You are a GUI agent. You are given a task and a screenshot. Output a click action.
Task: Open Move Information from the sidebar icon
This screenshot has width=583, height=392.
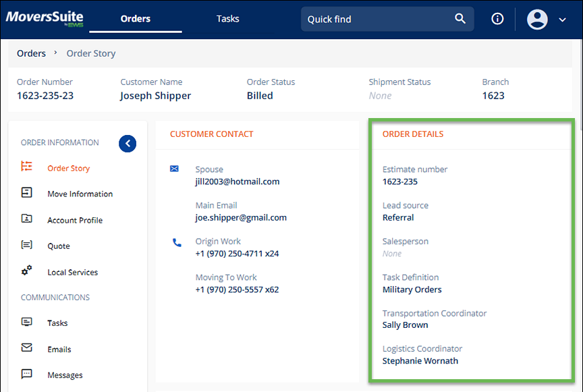point(26,194)
